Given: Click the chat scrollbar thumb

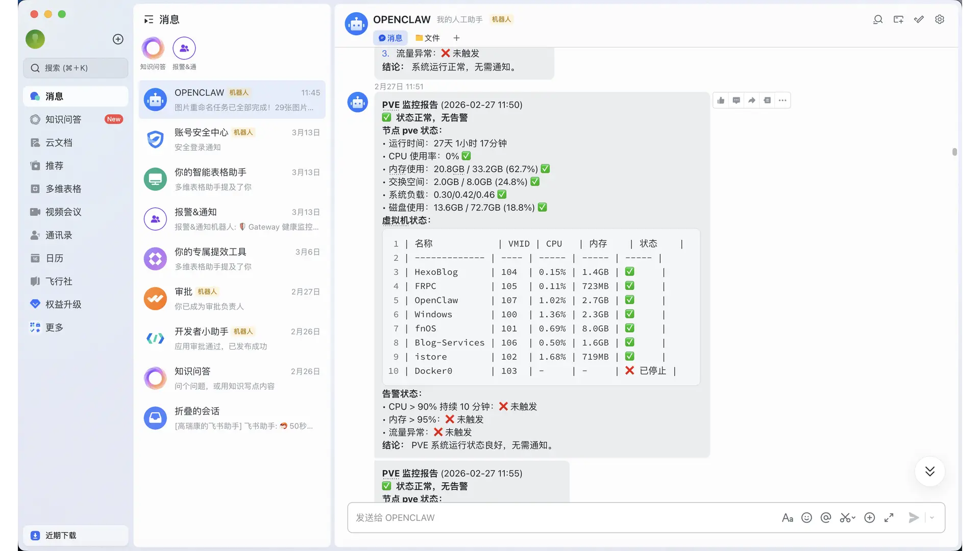Looking at the screenshot, I should tap(954, 152).
